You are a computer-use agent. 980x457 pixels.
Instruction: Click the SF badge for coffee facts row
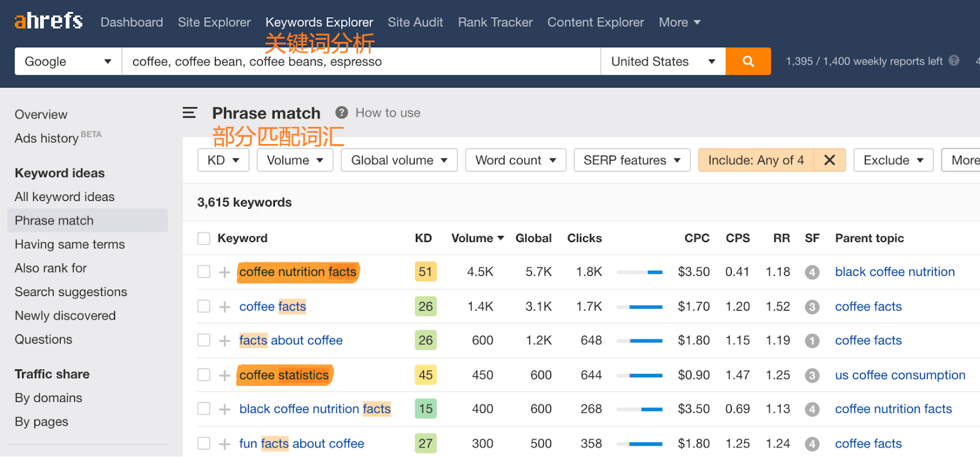[812, 307]
